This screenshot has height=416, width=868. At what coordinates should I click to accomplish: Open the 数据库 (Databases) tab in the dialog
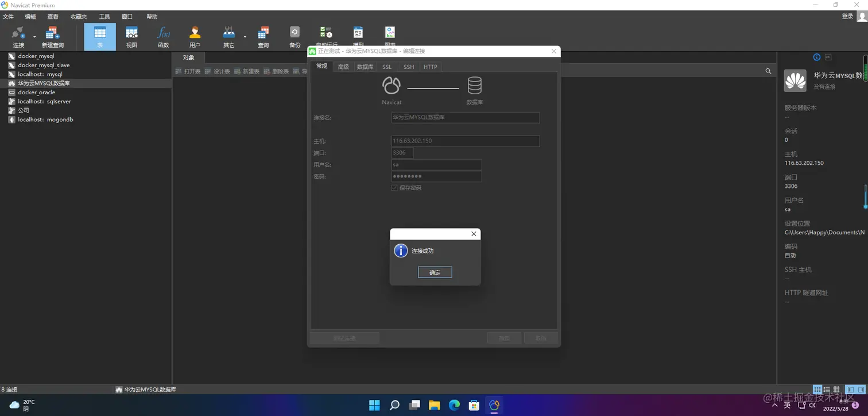click(x=365, y=67)
